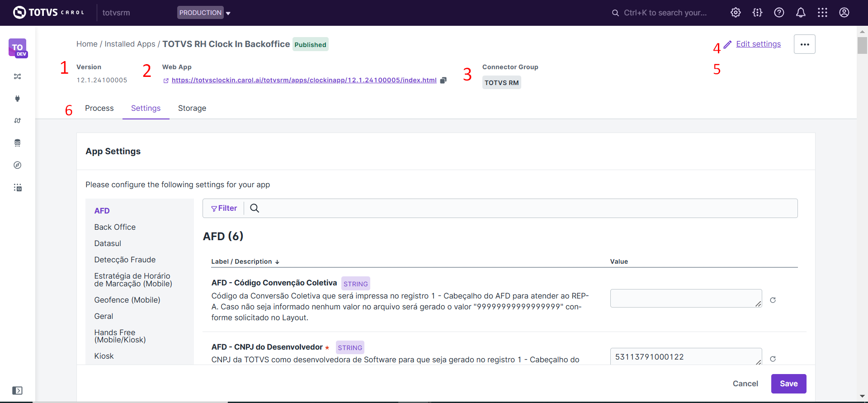The width and height of the screenshot is (868, 403).
Task: Click the CNPJ value field with 53113791000122
Action: click(x=686, y=356)
